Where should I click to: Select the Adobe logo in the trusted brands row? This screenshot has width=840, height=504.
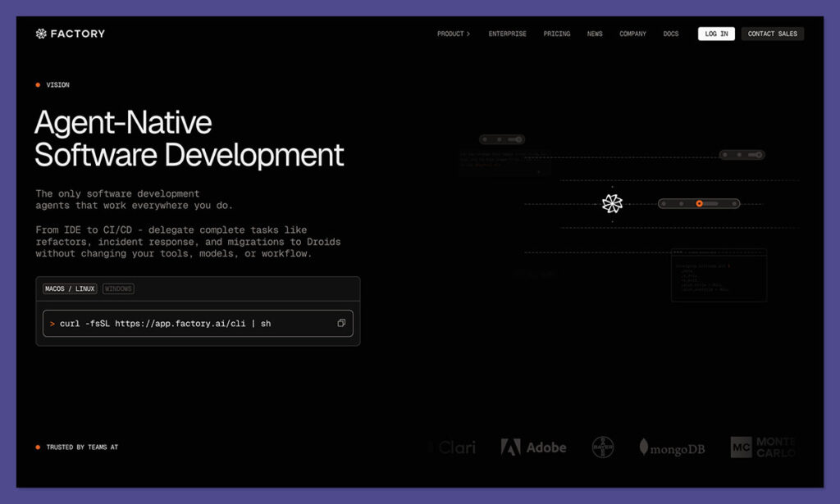pos(532,447)
